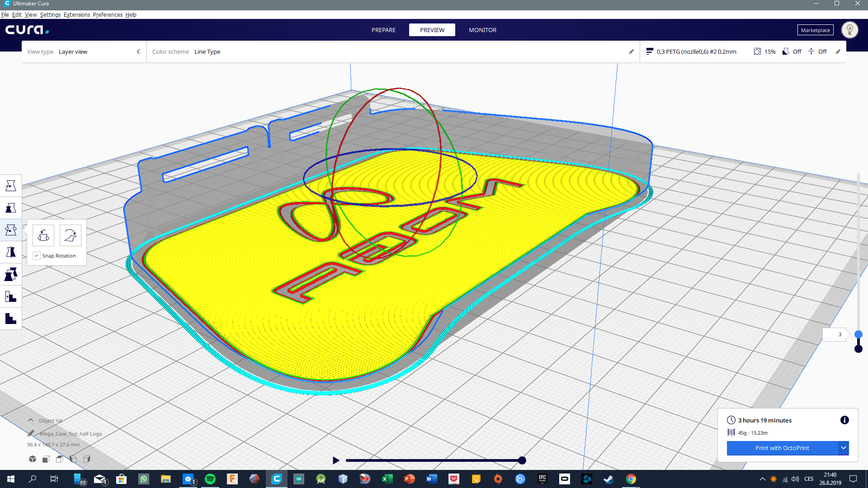
Task: Expand the output device dropdown arrow
Action: [844, 448]
